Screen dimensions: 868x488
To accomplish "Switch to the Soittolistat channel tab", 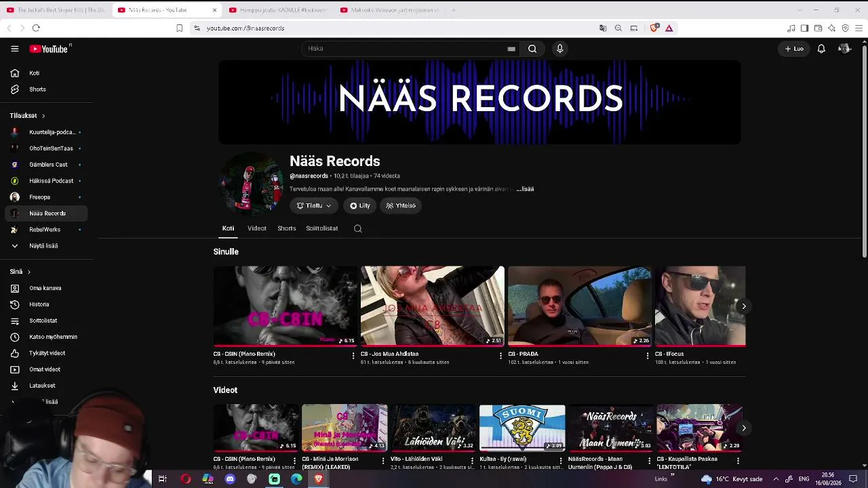I will [321, 228].
